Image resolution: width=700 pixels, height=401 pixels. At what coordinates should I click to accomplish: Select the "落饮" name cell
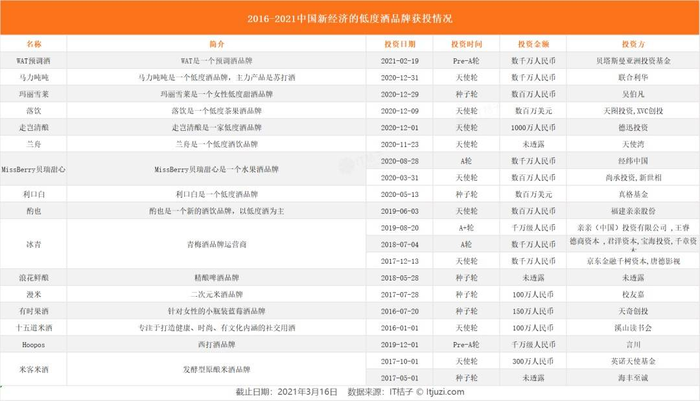coord(33,111)
